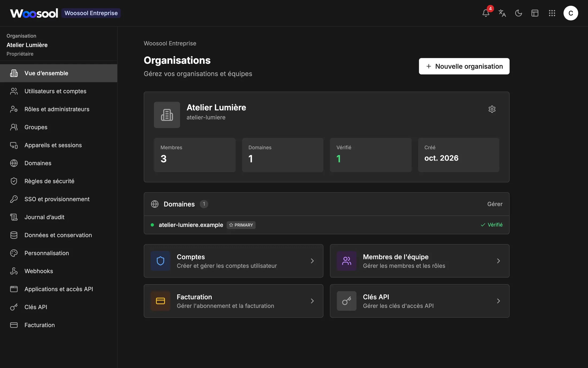Open SSO et provisionnement
Image resolution: width=588 pixels, height=368 pixels.
(59, 199)
